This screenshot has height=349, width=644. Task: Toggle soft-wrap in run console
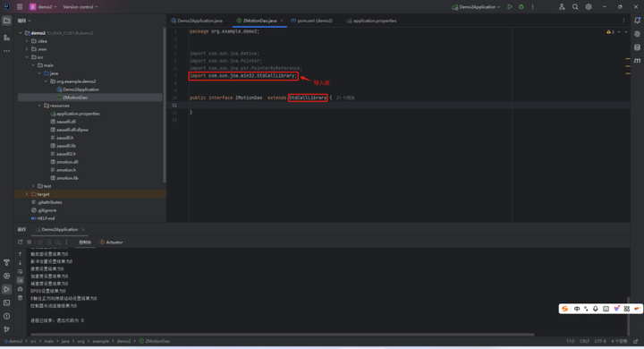[x=20, y=272]
